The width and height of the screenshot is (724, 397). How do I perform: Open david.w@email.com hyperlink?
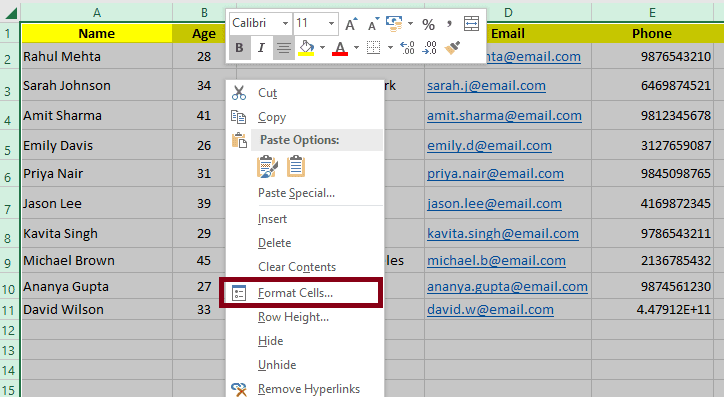click(x=490, y=309)
